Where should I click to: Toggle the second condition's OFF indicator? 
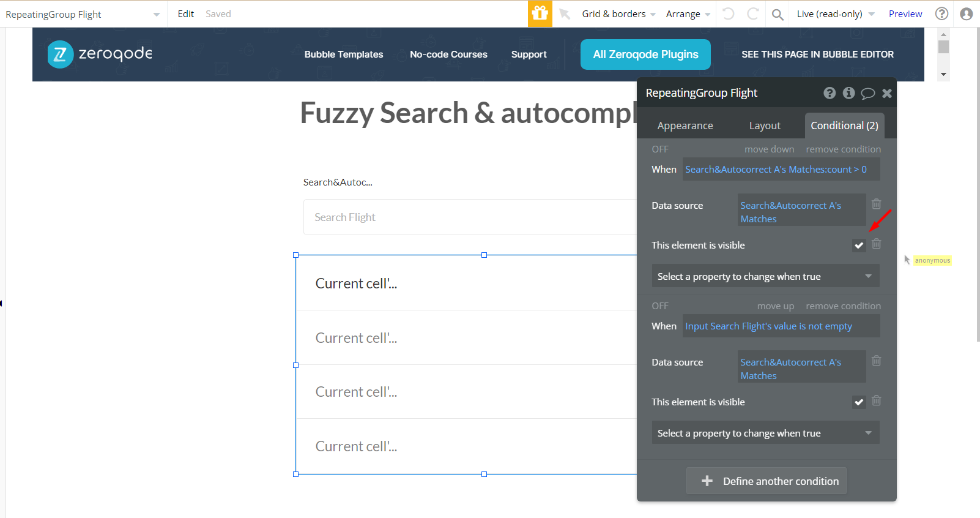click(x=660, y=306)
